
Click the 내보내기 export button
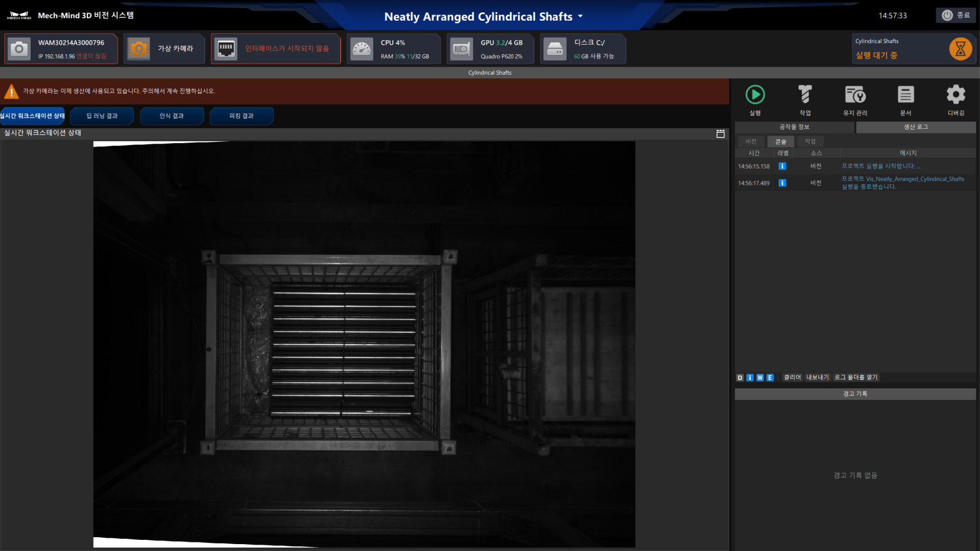[817, 378]
